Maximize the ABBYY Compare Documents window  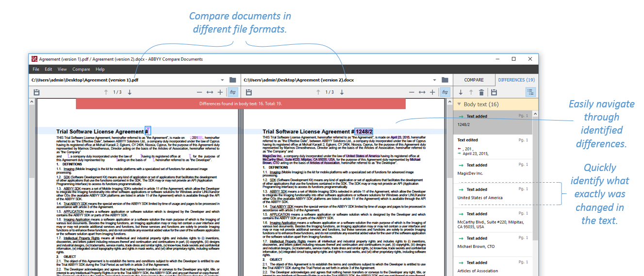pos(513,59)
